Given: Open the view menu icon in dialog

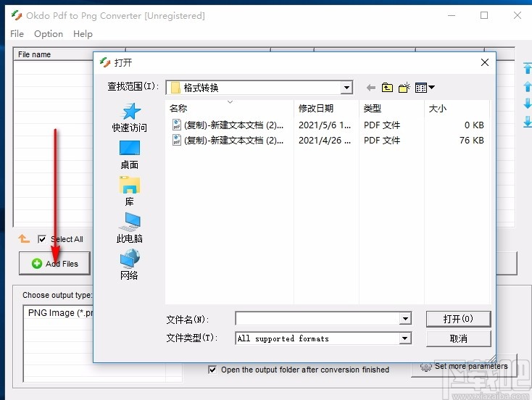Looking at the screenshot, I should click(x=425, y=88).
